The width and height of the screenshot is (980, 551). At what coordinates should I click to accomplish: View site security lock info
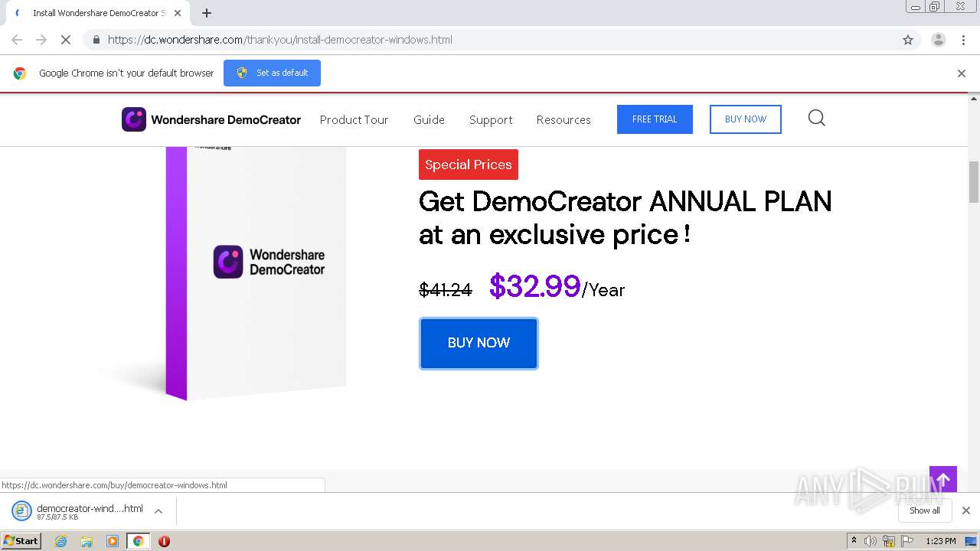pos(96,40)
